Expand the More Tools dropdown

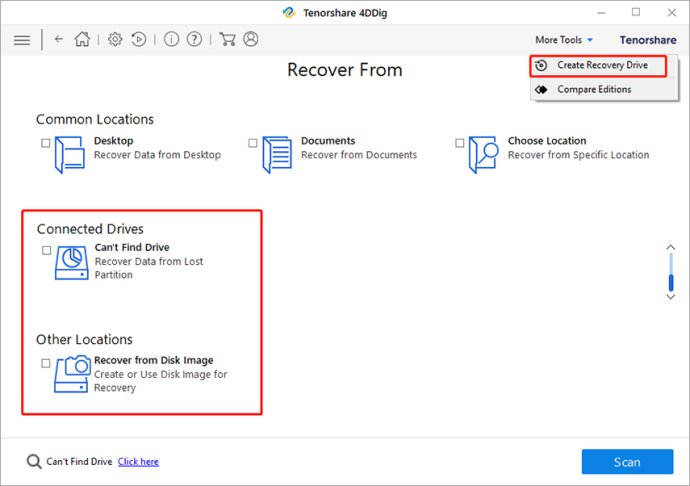click(564, 40)
